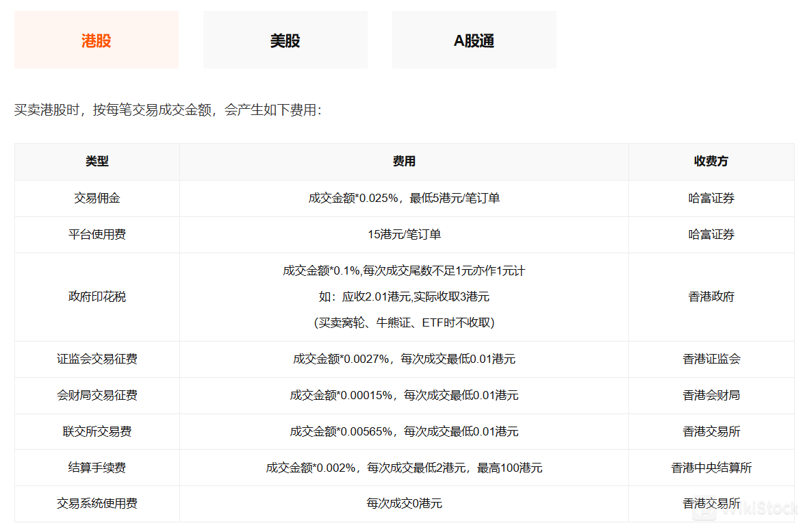
Task: Switch to the A股通 tab
Action: pyautogui.click(x=474, y=40)
